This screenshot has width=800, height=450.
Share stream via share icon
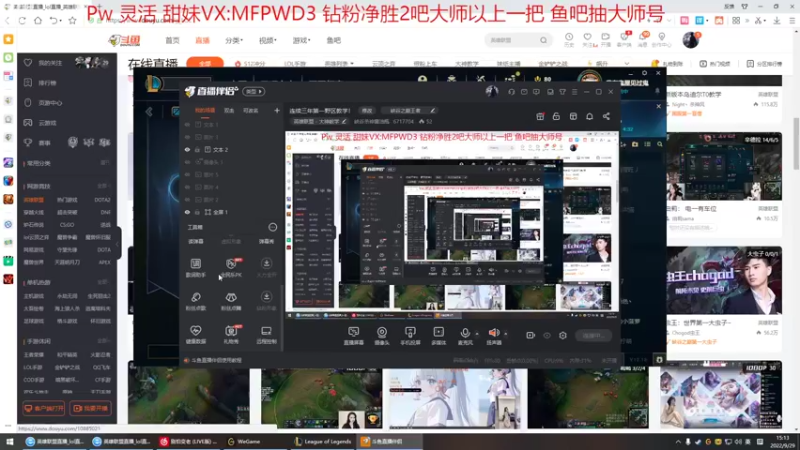[x=606, y=116]
